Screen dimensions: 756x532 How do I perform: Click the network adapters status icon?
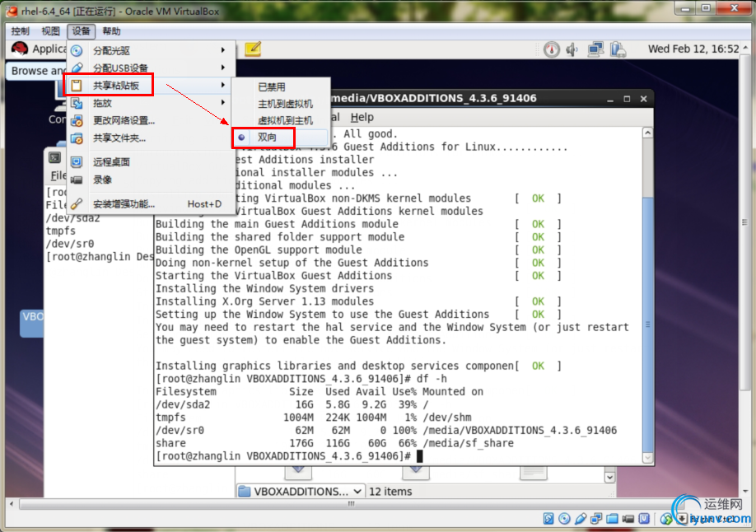point(596,519)
